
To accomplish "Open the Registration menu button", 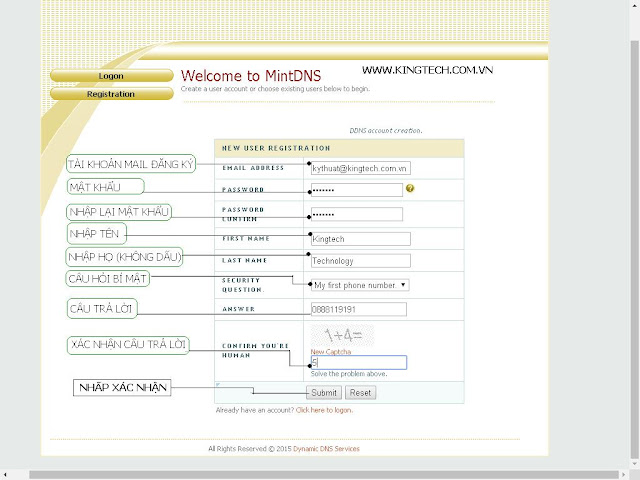I will (111, 94).
